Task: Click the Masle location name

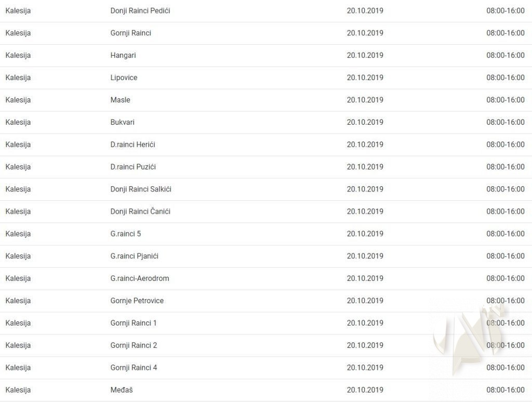Action: click(121, 100)
